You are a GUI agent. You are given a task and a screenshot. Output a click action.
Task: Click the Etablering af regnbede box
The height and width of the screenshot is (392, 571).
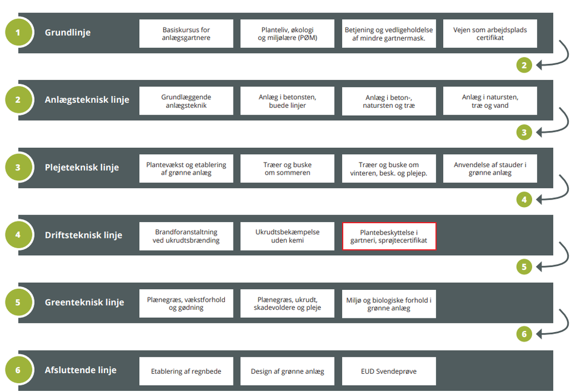[x=186, y=371]
